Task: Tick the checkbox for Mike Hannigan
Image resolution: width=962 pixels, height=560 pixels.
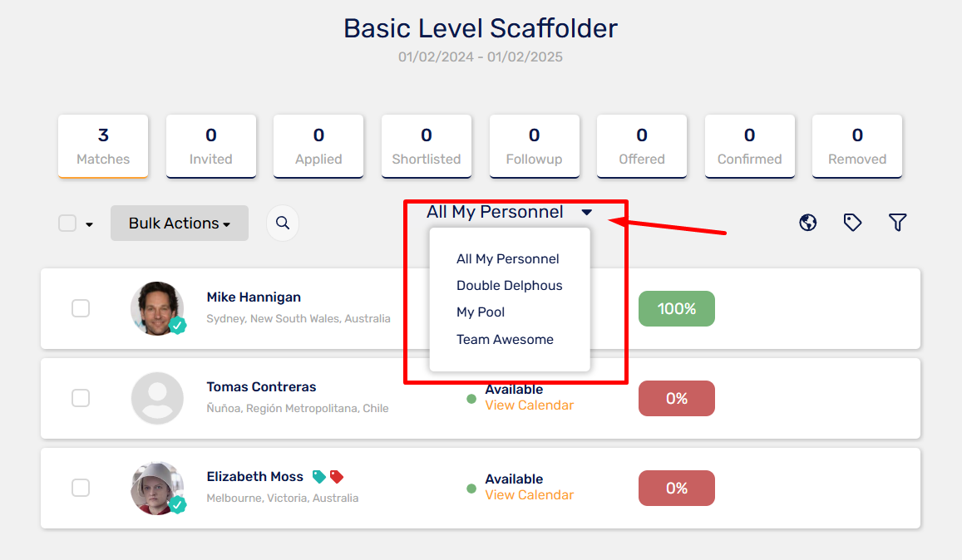Action: click(81, 308)
